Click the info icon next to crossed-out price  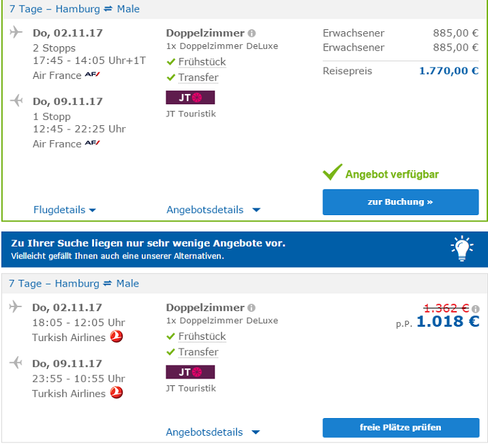[476, 308]
